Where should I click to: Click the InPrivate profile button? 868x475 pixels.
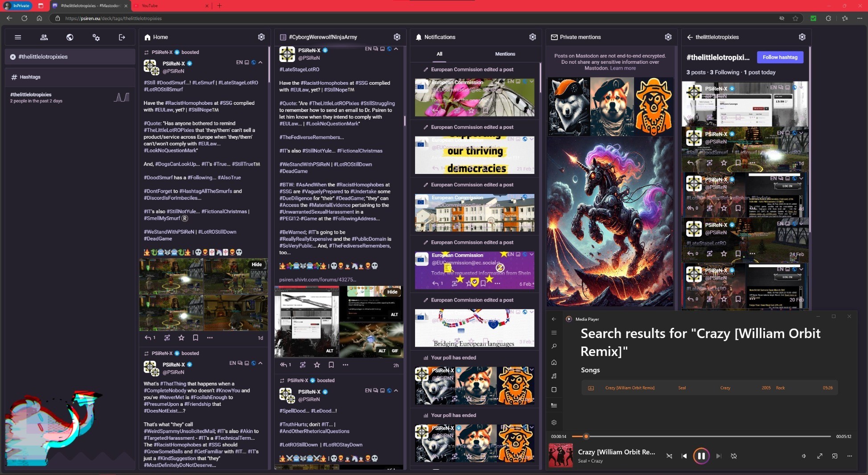(17, 6)
